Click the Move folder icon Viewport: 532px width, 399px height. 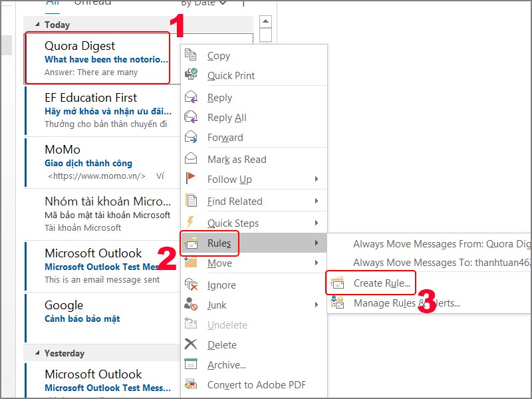click(192, 263)
